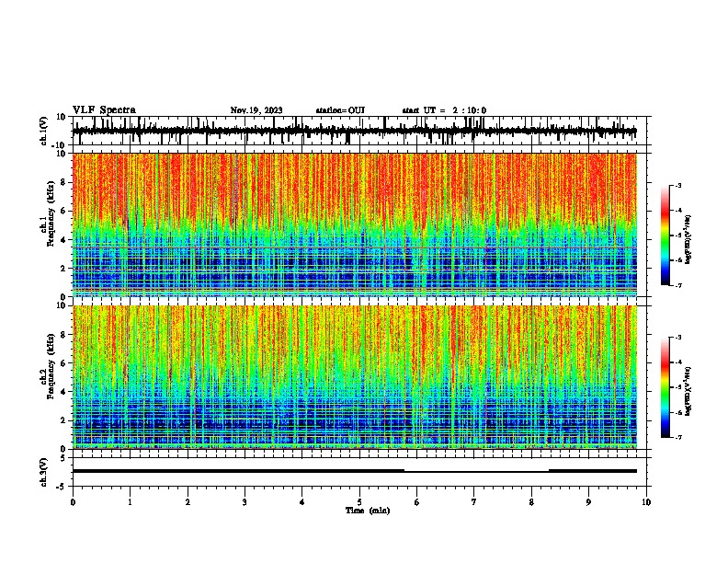Click the log(PSD) label beside ch.2 color bar
The height and width of the screenshot is (563, 728).
pyautogui.click(x=688, y=391)
